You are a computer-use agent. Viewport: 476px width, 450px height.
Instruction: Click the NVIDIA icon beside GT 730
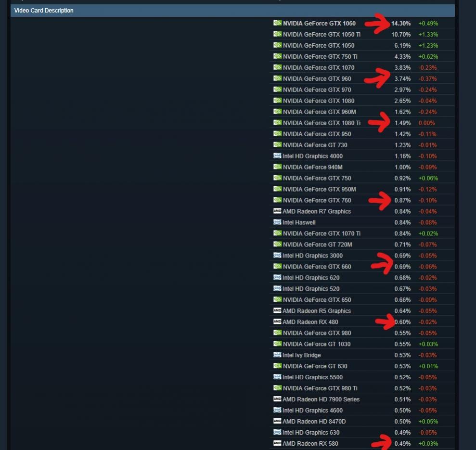coord(277,144)
